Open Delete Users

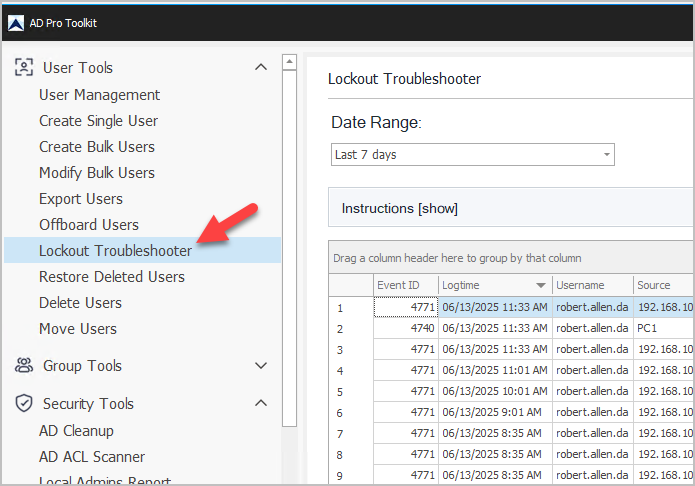[x=80, y=303]
